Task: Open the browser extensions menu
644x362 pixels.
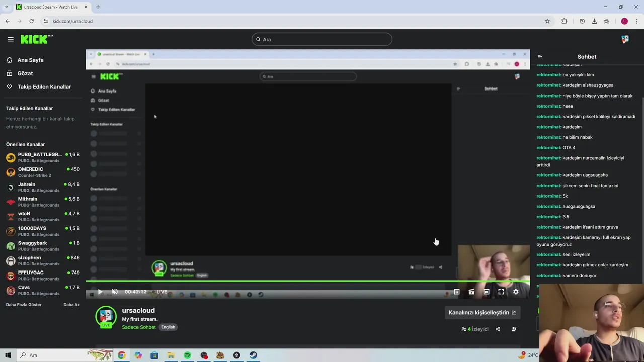Action: tap(564, 21)
